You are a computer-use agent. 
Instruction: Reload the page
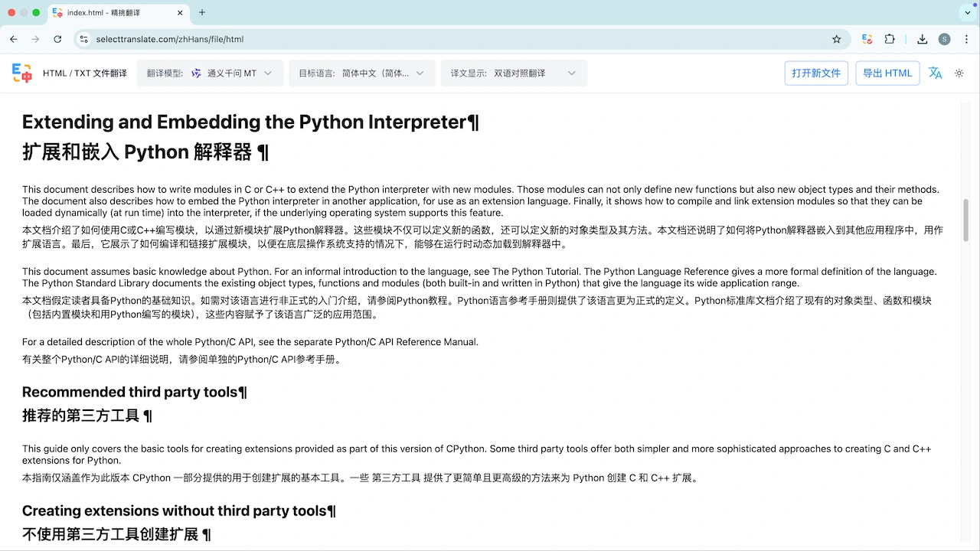(57, 39)
